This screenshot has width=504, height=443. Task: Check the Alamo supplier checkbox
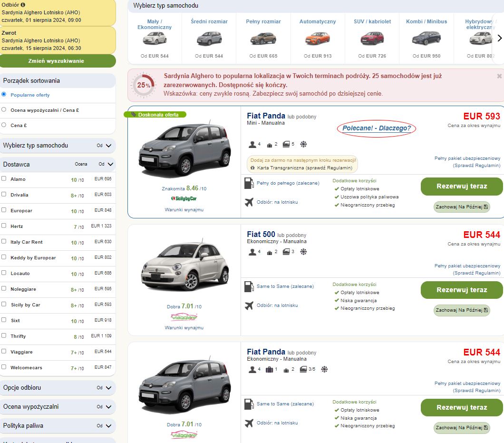point(4,178)
